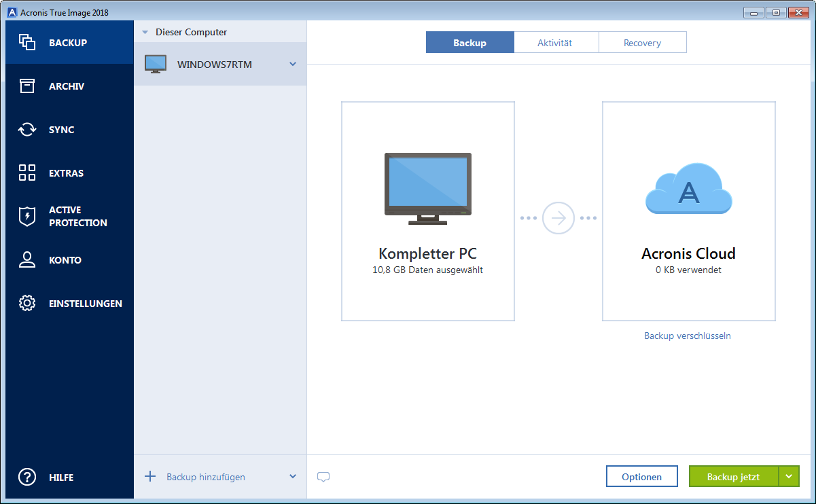Open Extras via the four-squares icon
This screenshot has height=504, width=816.
pyautogui.click(x=27, y=173)
